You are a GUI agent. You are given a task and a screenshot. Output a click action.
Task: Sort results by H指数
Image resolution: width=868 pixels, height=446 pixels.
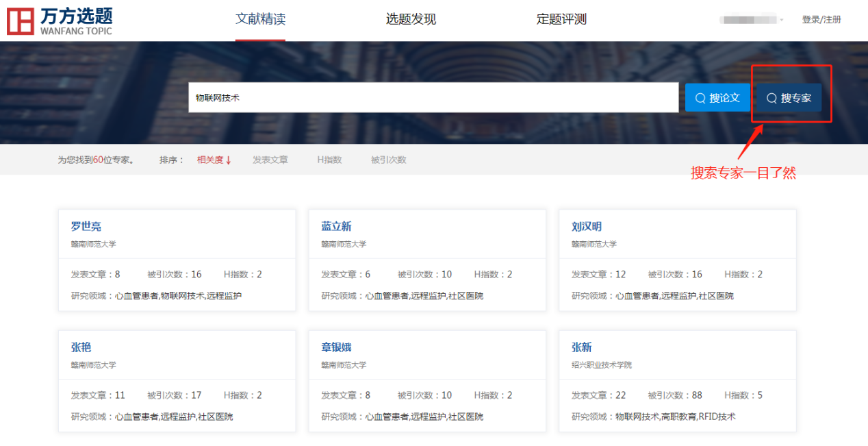[x=329, y=160]
